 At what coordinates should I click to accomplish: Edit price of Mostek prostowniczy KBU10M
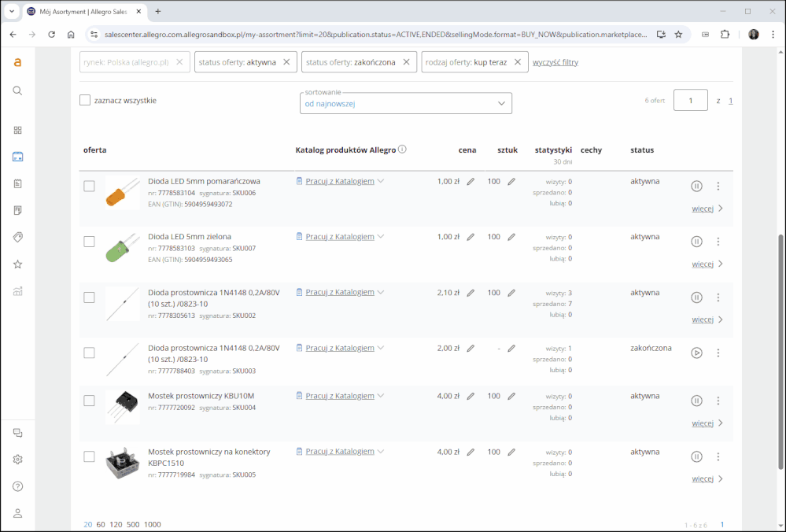[470, 396]
